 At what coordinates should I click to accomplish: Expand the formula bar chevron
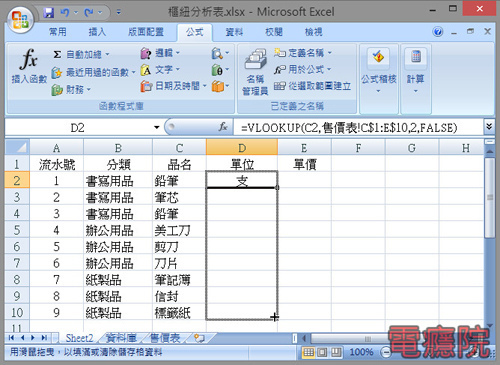click(489, 127)
